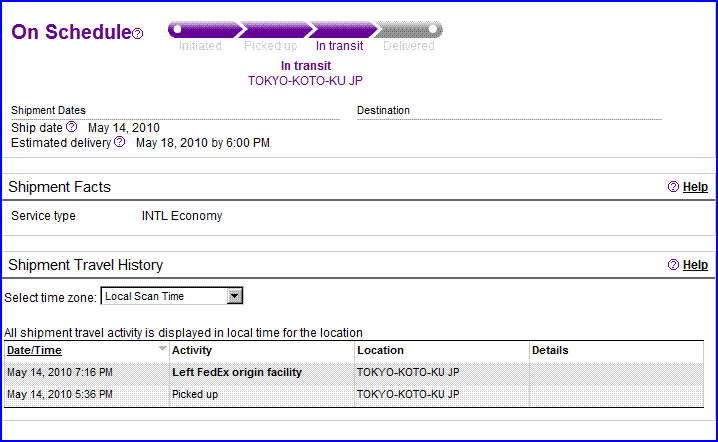Select the Left FedEx origin facility row
The image size is (718, 442).
click(x=237, y=372)
